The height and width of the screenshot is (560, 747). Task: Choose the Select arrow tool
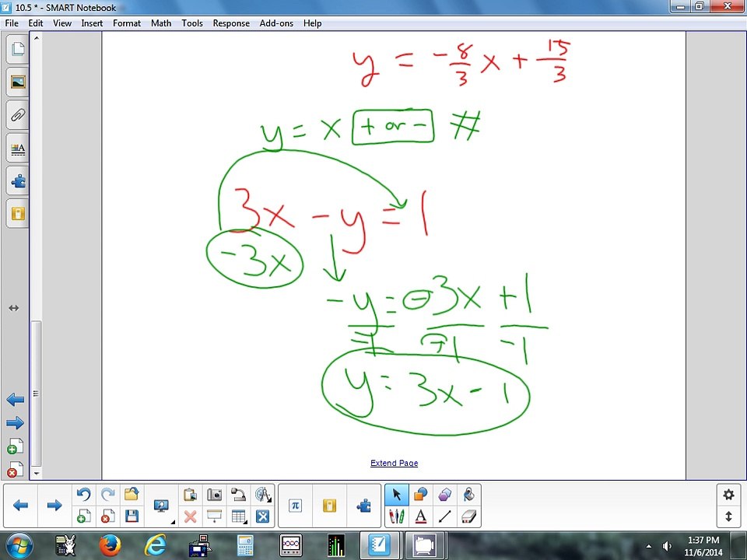[396, 495]
